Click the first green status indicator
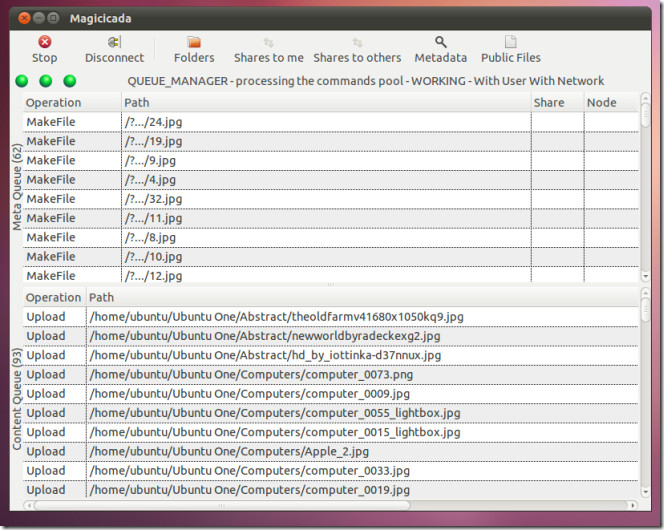 click(22, 80)
